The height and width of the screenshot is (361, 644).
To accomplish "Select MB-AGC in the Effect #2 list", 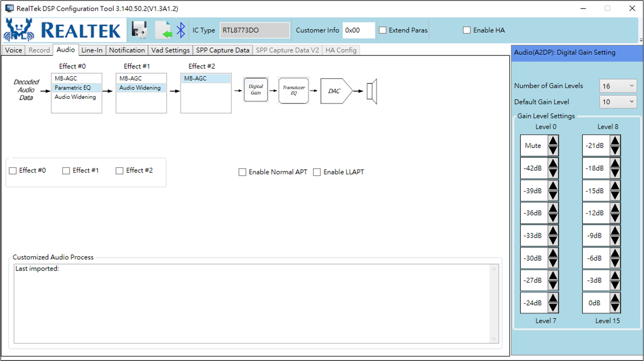I will (206, 79).
